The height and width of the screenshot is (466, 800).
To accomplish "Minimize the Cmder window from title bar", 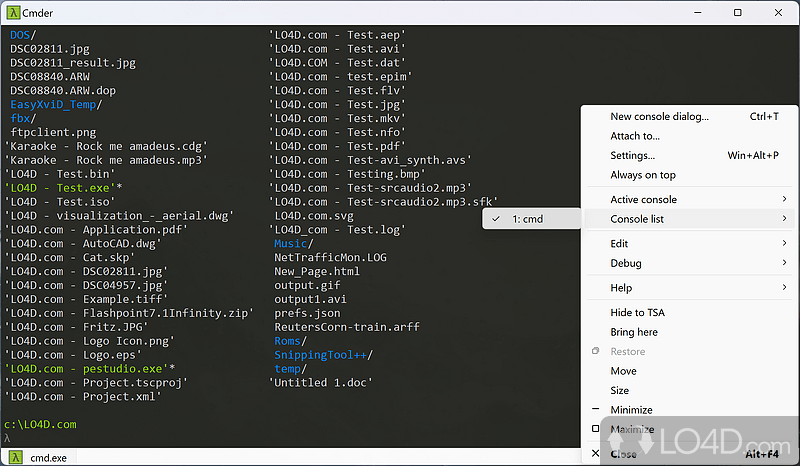I will tap(697, 13).
